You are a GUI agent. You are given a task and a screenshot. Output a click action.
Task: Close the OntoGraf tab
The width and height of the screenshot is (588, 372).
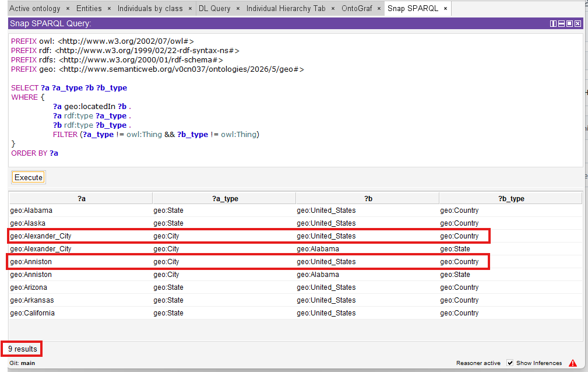point(379,9)
